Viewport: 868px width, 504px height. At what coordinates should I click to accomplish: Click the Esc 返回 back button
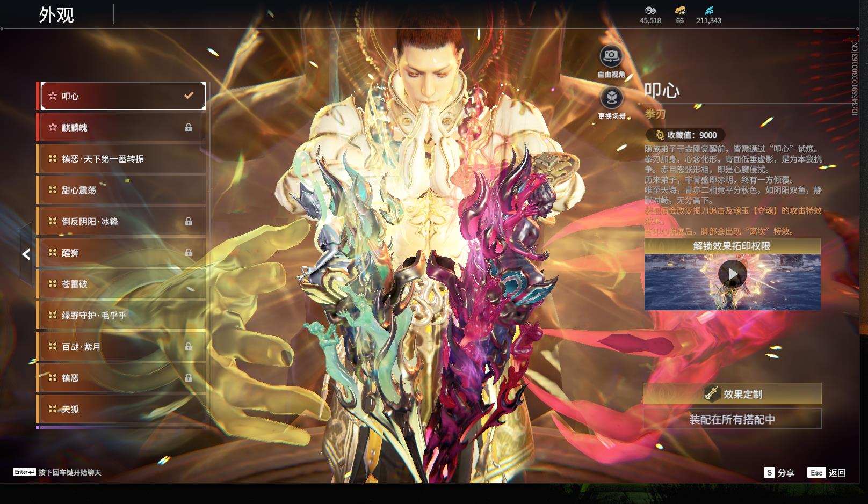point(827,472)
